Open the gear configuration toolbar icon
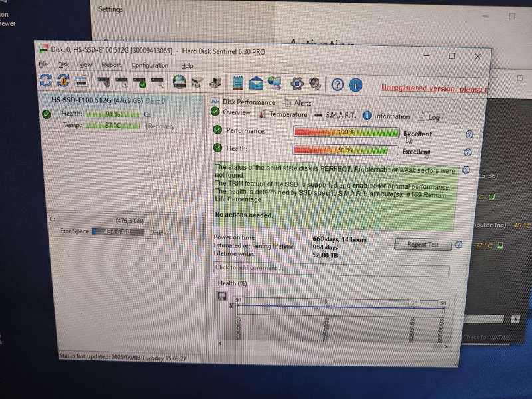Viewport: 532px width, 399px height. coord(297,84)
